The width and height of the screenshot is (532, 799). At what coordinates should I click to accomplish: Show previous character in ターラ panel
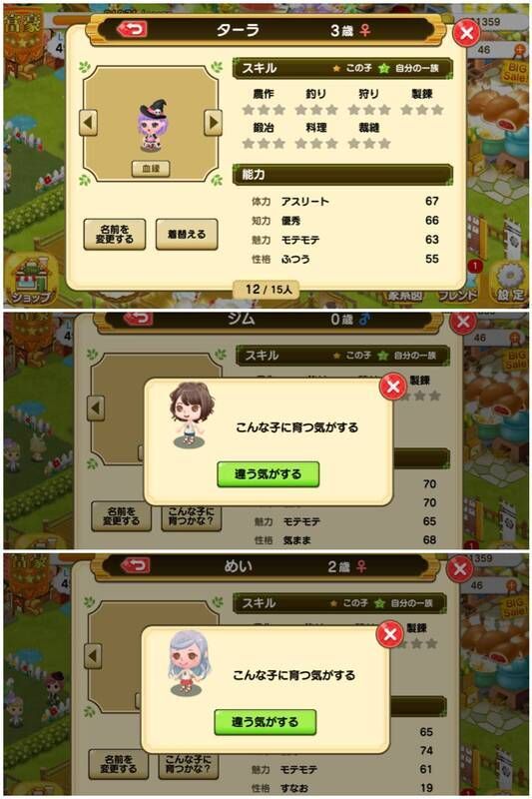click(x=88, y=122)
